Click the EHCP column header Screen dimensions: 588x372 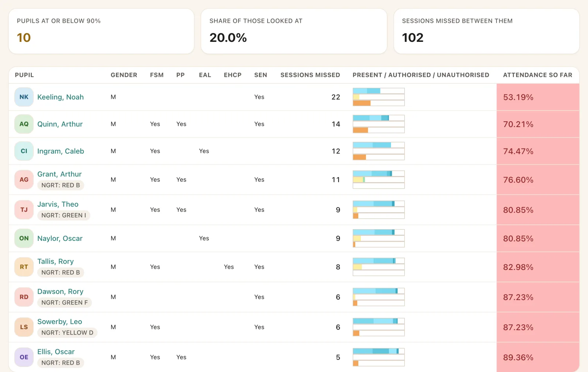coord(233,75)
